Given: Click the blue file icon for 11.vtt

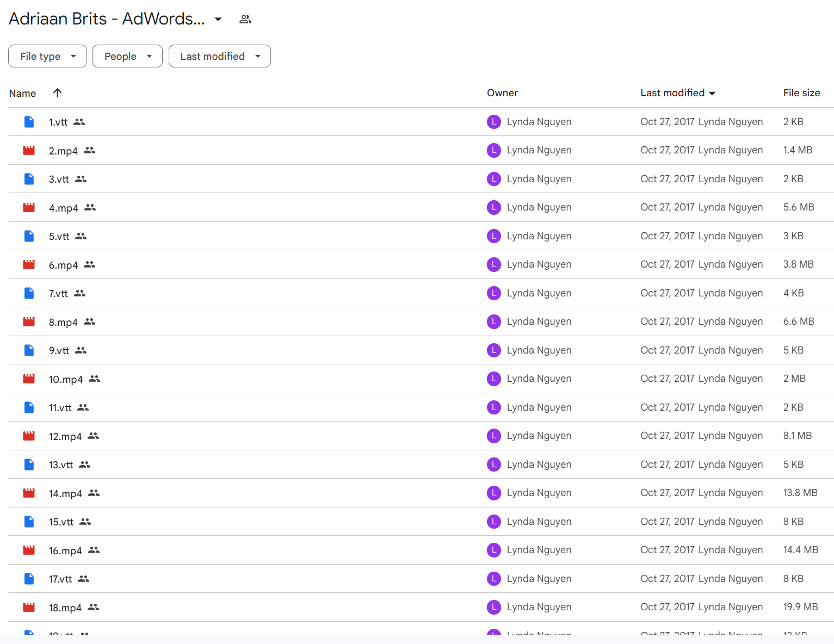Looking at the screenshot, I should [29, 407].
